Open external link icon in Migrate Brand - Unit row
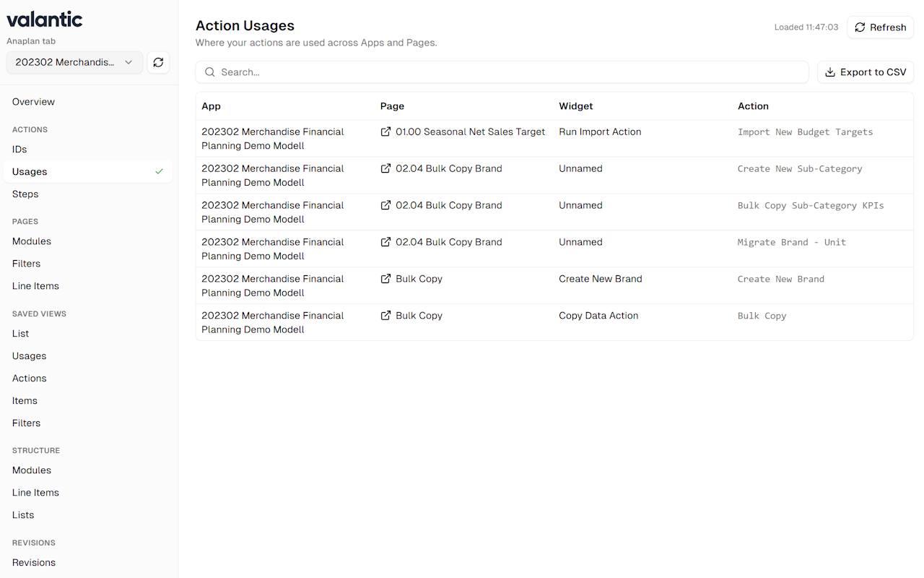This screenshot has width=924, height=578. click(x=385, y=243)
